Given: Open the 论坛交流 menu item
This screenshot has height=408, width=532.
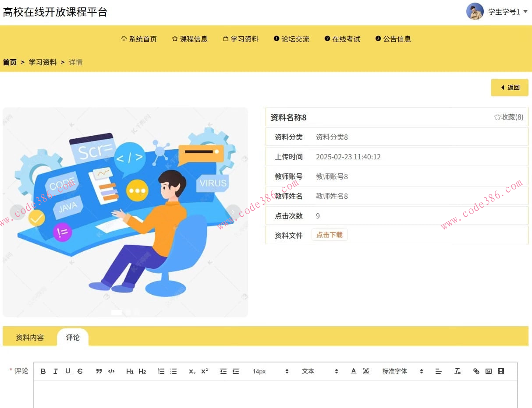Looking at the screenshot, I should point(291,39).
